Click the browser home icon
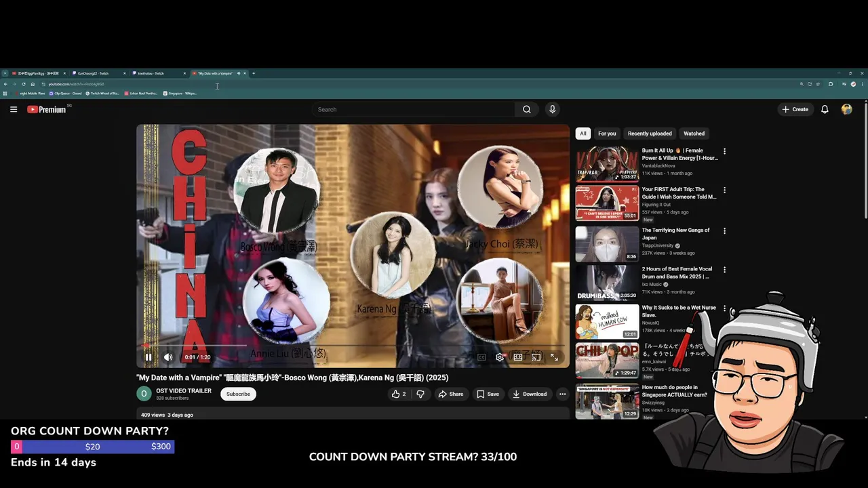The height and width of the screenshot is (488, 868). 33,84
